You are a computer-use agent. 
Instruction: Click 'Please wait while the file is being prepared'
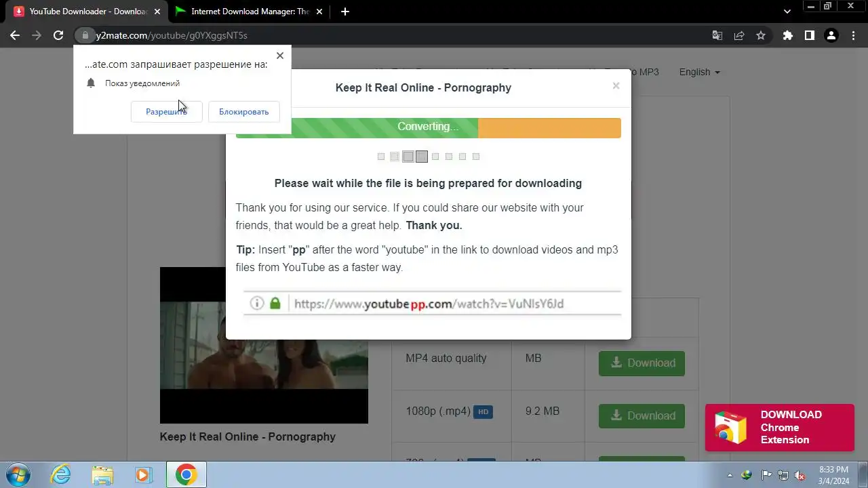[428, 183]
